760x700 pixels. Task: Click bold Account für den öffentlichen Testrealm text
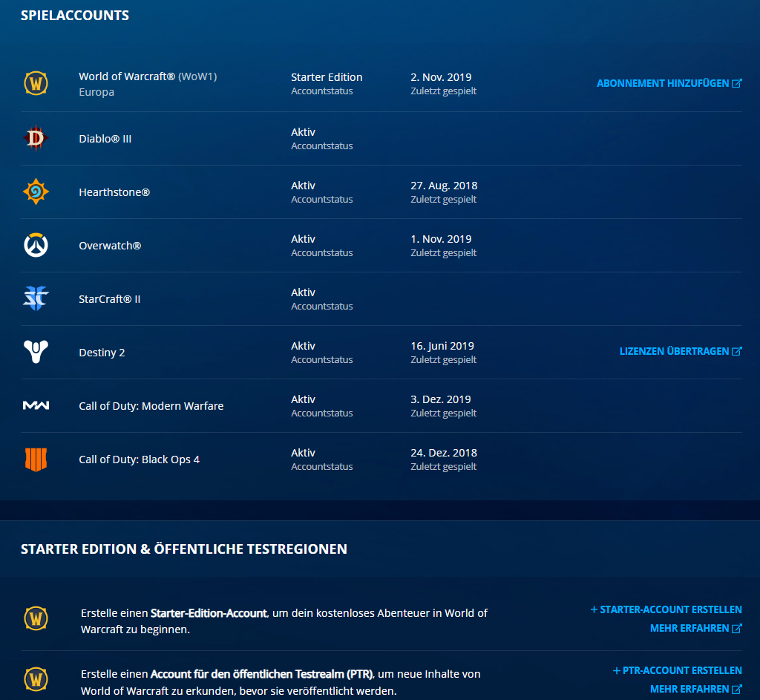click(x=262, y=674)
